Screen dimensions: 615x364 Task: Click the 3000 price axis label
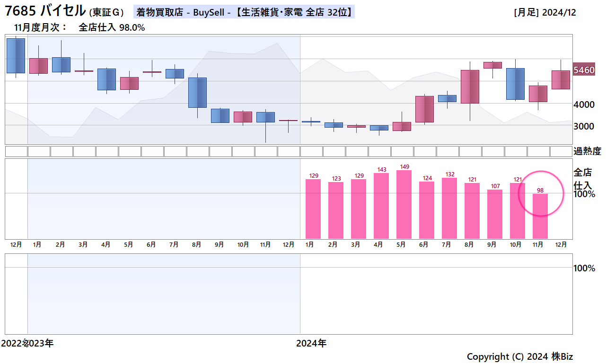tap(584, 126)
